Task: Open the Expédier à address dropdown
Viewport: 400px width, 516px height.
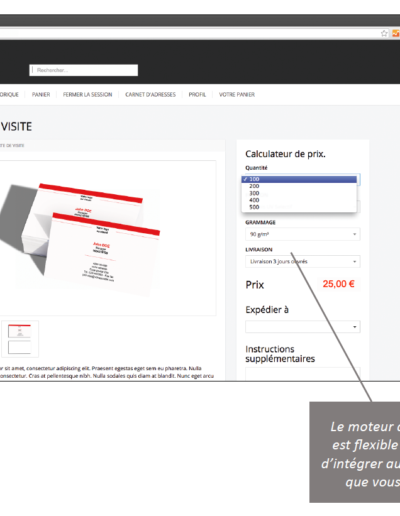Action: [303, 327]
